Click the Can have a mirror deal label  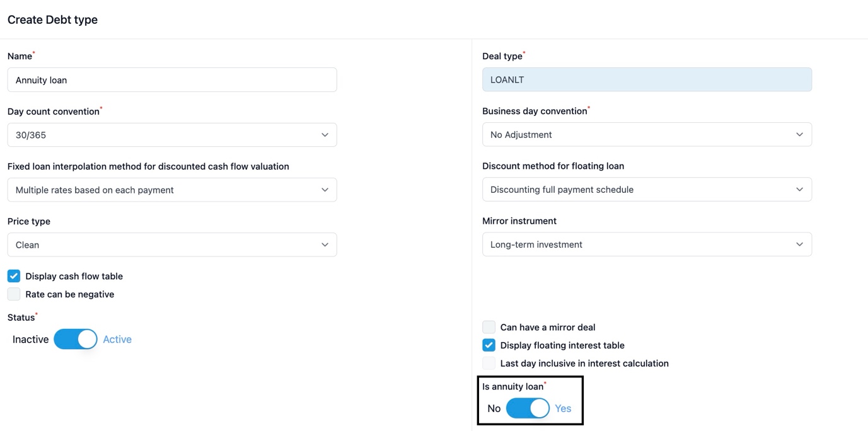548,327
